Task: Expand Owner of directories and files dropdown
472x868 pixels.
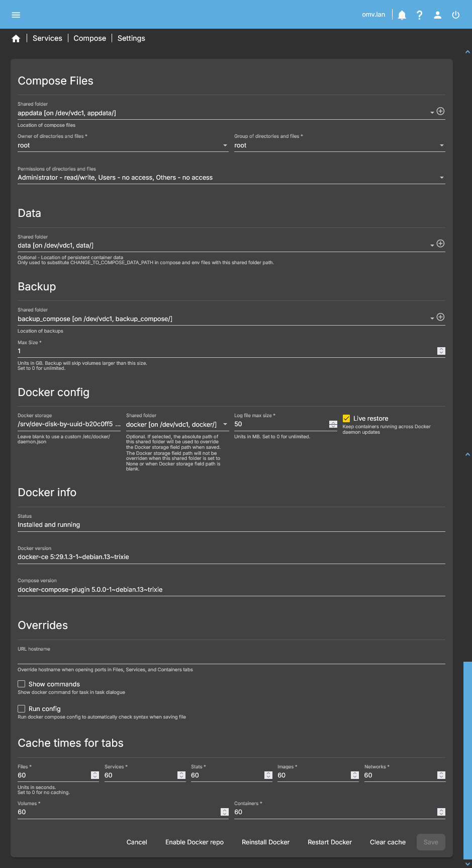Action: (x=225, y=145)
